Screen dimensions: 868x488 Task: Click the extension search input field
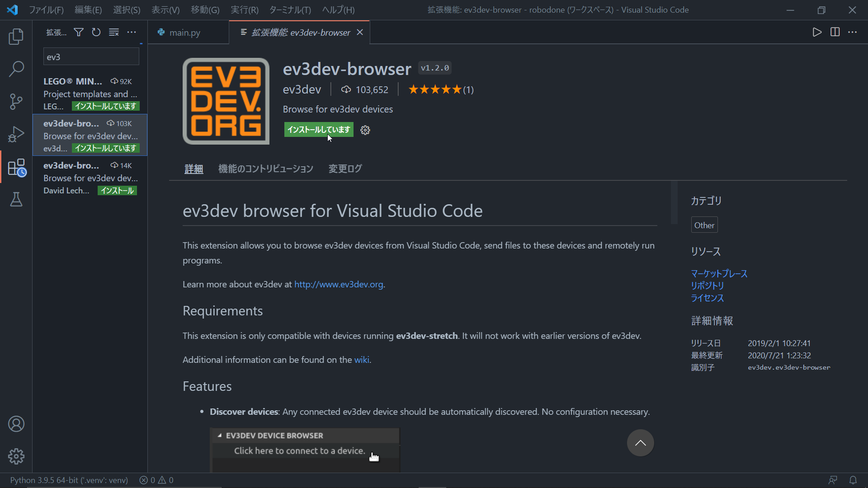(x=91, y=57)
